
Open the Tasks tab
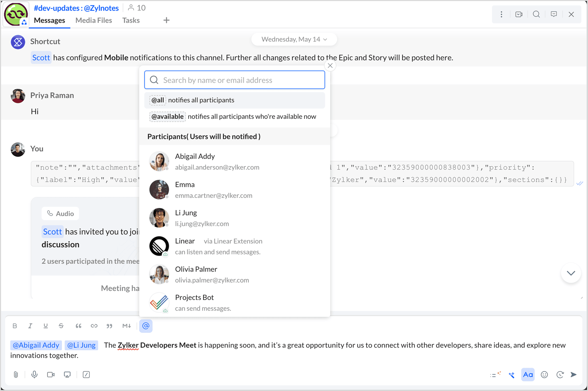(131, 20)
